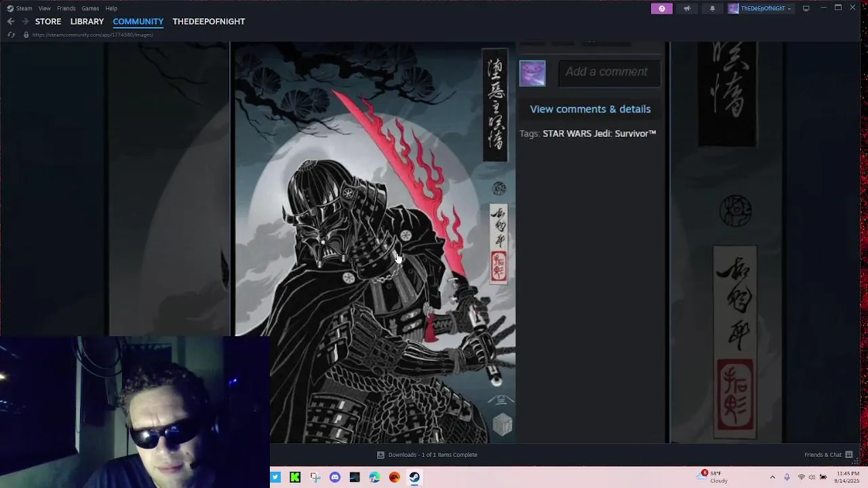This screenshot has width=868, height=488.
Task: Click in the Add a comment field
Action: (609, 73)
